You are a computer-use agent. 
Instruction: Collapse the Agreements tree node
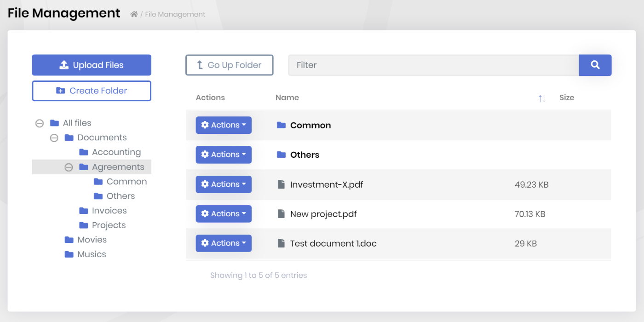coord(69,167)
